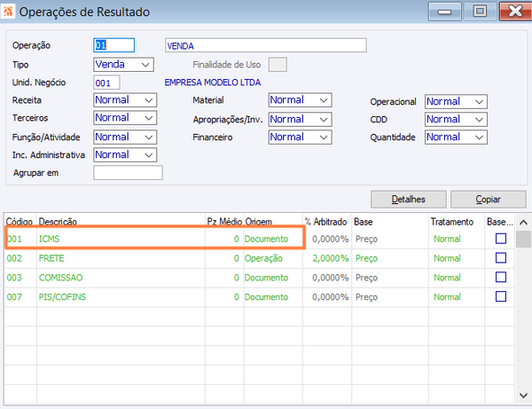The image size is (532, 409).
Task: Select the COMISSAO row in the grid
Action: click(259, 278)
